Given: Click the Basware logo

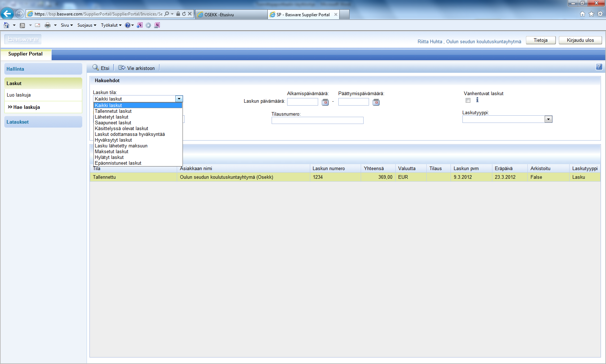Looking at the screenshot, I should pos(23,39).
